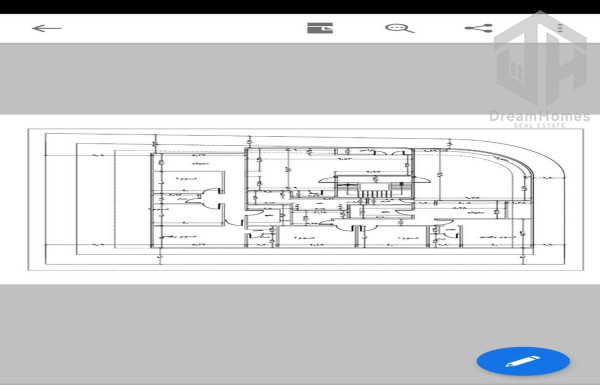This screenshot has height=385, width=600.
Task: Click the Dream Homes Real Estate text
Action: 540,119
